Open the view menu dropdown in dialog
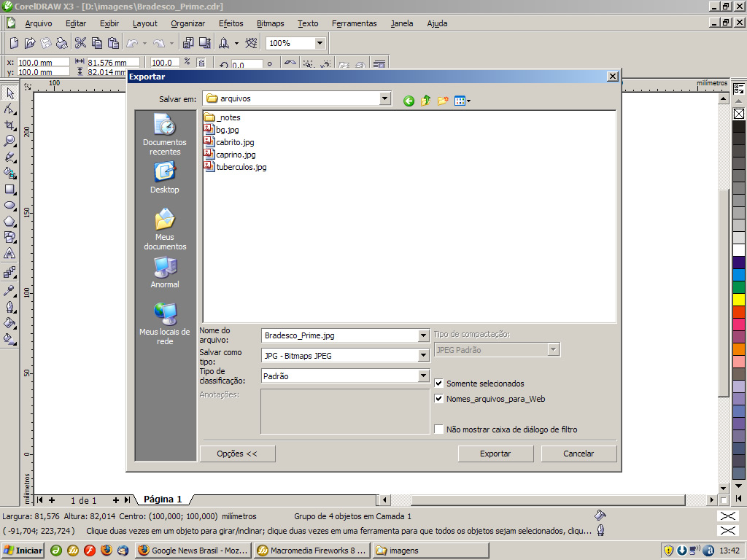The image size is (747, 560). click(x=462, y=101)
